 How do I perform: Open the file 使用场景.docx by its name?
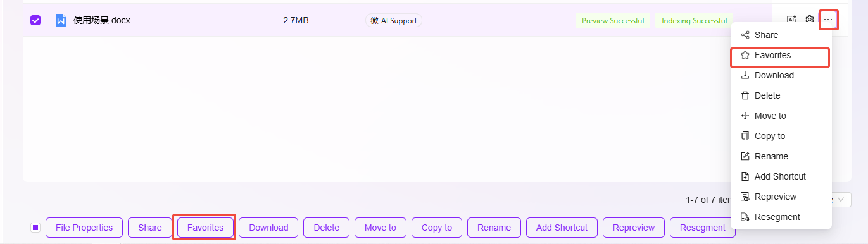(102, 20)
